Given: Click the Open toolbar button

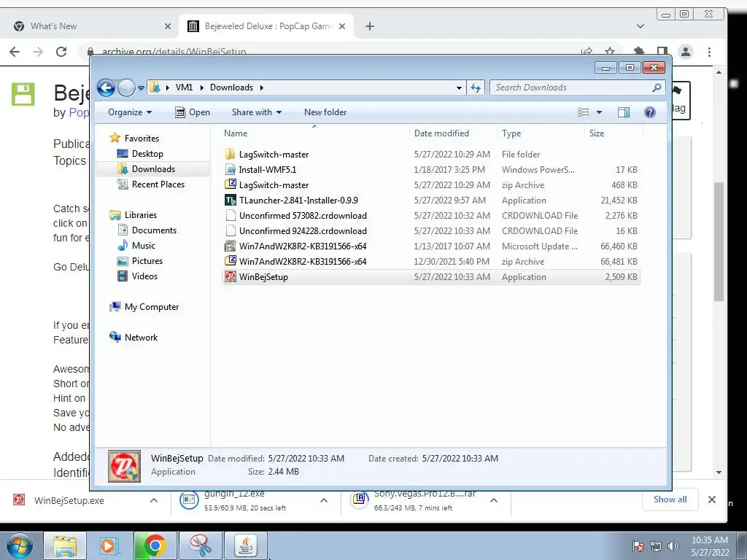Looking at the screenshot, I should (x=193, y=112).
